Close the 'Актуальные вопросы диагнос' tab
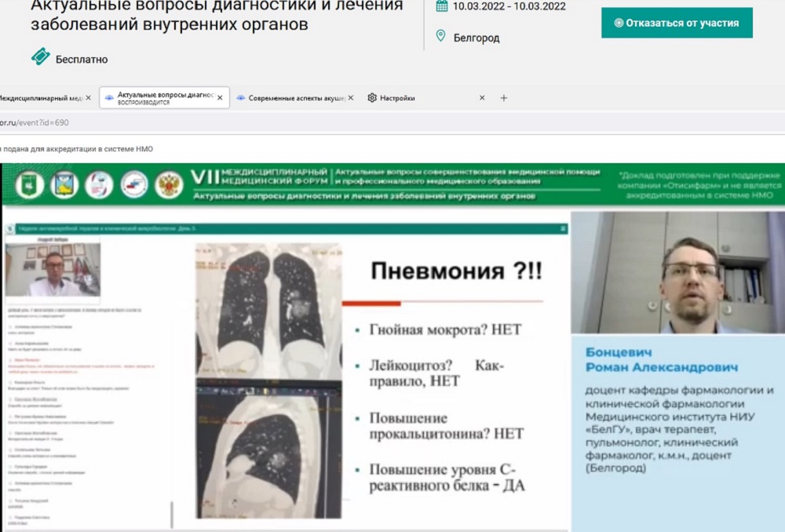Image resolution: width=785 pixels, height=532 pixels. [x=220, y=98]
